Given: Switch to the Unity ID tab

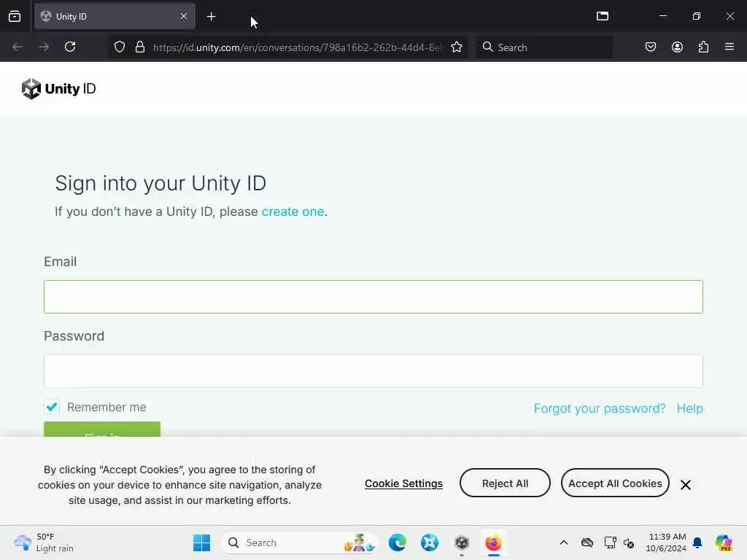Looking at the screenshot, I should (115, 16).
